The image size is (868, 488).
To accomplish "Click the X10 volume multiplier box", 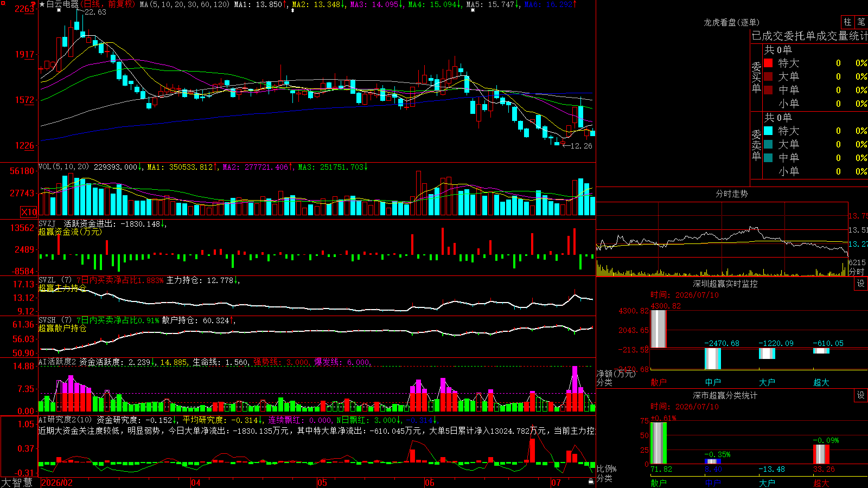I will (29, 212).
